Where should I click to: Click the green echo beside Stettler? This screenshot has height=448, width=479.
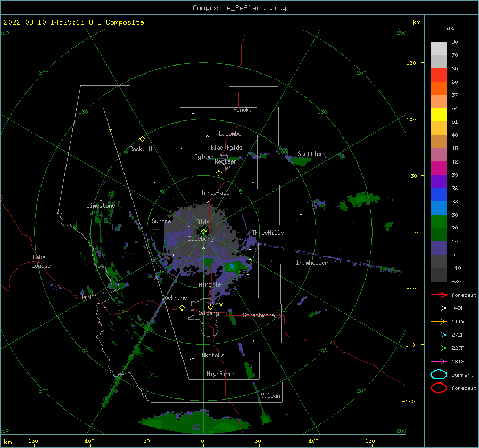[x=300, y=161]
